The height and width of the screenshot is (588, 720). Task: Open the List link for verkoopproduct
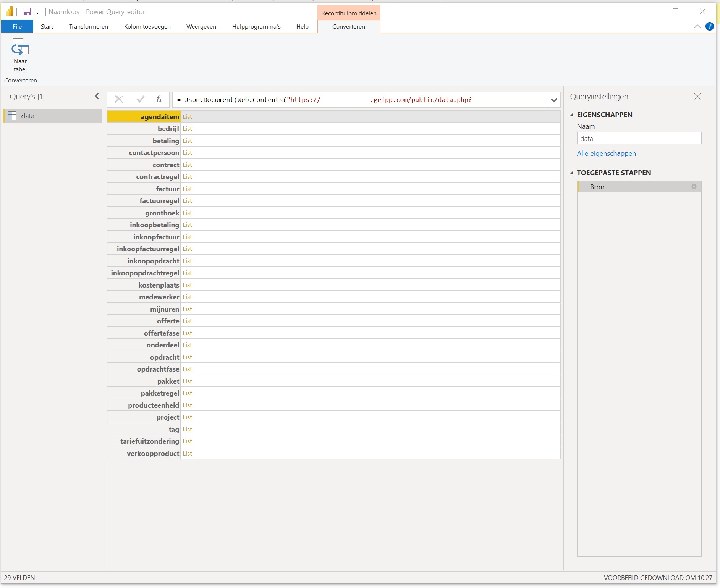(187, 453)
